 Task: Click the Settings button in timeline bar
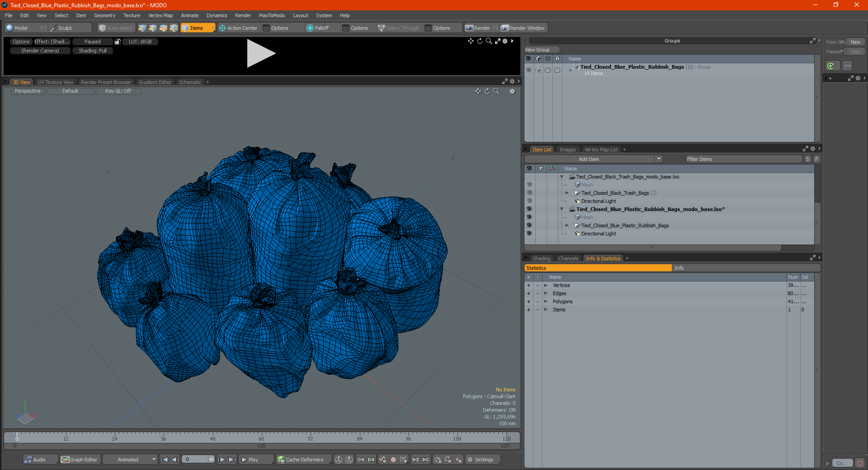coord(483,460)
